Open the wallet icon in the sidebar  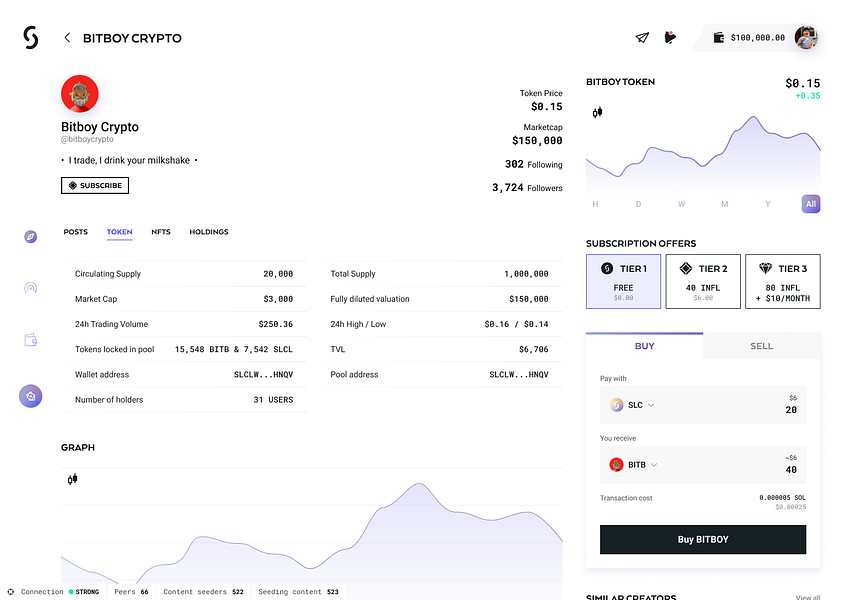point(31,340)
